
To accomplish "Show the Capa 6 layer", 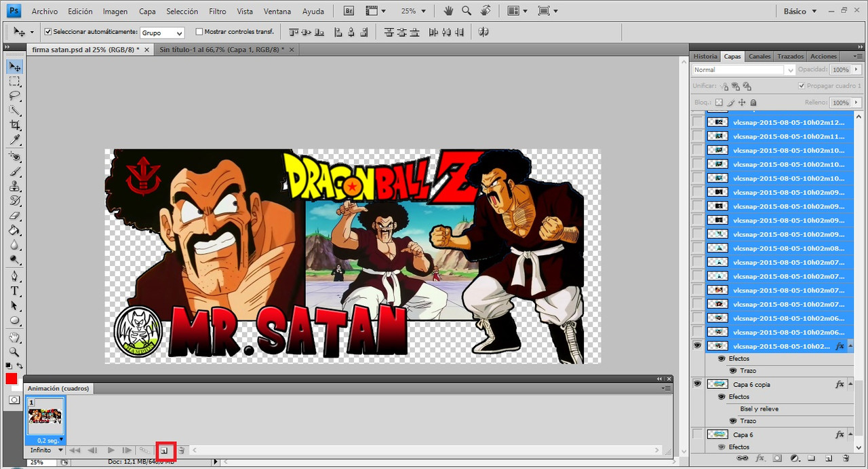I will pyautogui.click(x=697, y=434).
